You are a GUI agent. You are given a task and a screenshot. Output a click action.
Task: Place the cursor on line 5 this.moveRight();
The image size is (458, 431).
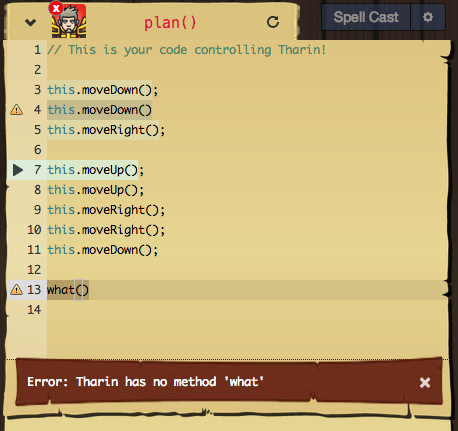tap(106, 130)
